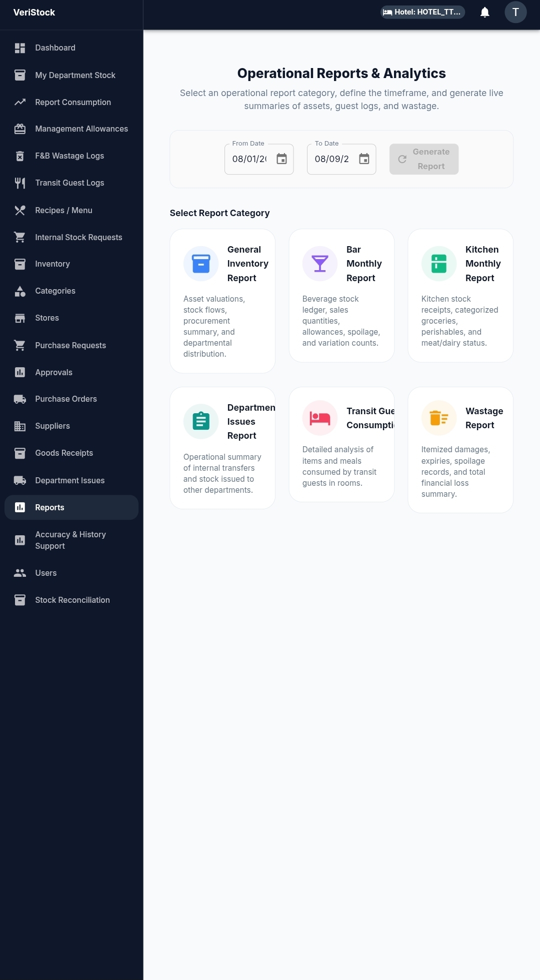Open Purchase Orders from sidebar
Image resolution: width=540 pixels, height=980 pixels.
tap(71, 399)
